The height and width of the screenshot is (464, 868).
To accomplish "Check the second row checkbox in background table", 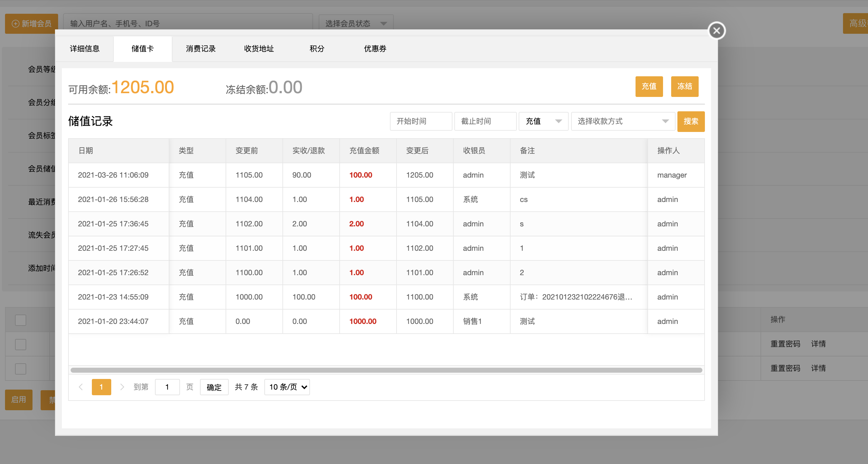I will pos(21,344).
